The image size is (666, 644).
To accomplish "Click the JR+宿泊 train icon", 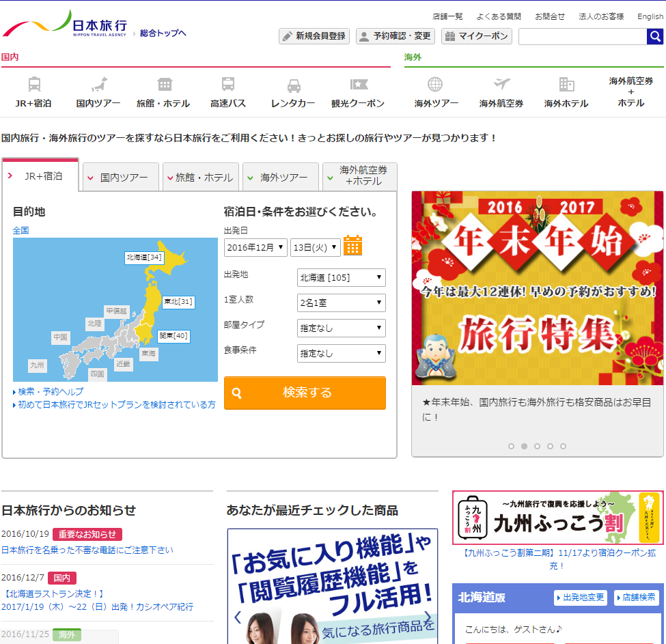I will coord(34,85).
